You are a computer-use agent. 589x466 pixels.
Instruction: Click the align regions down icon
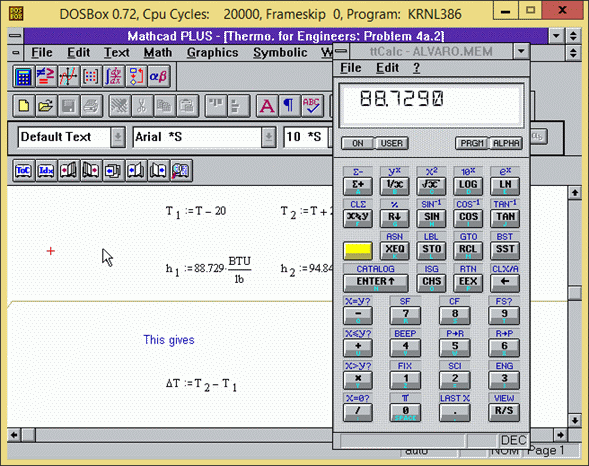(238, 106)
